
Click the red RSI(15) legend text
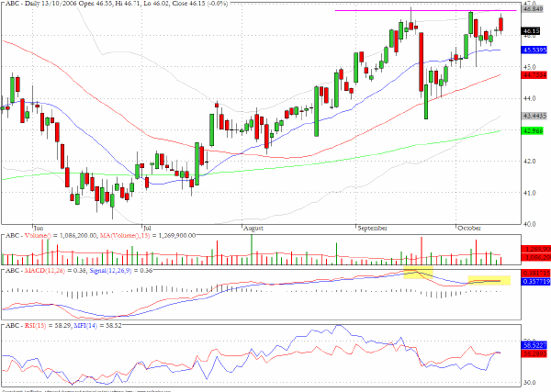coord(35,326)
